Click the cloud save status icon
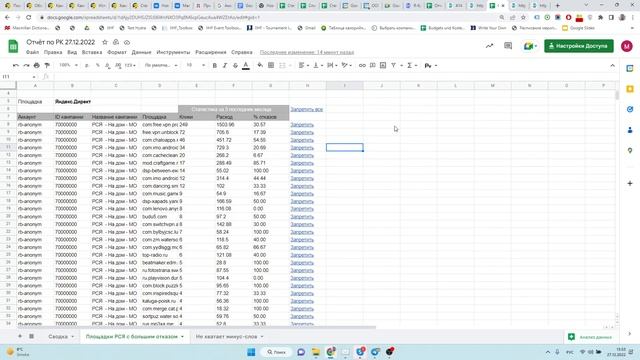This screenshot has height=360, width=640. click(x=127, y=42)
